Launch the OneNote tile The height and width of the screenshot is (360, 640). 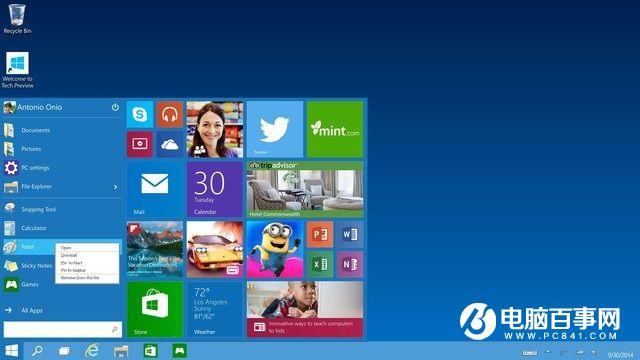(350, 264)
